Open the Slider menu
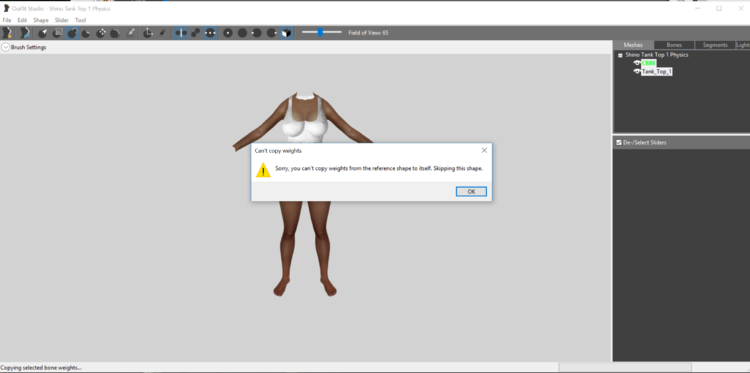Image resolution: width=750 pixels, height=373 pixels. tap(62, 20)
